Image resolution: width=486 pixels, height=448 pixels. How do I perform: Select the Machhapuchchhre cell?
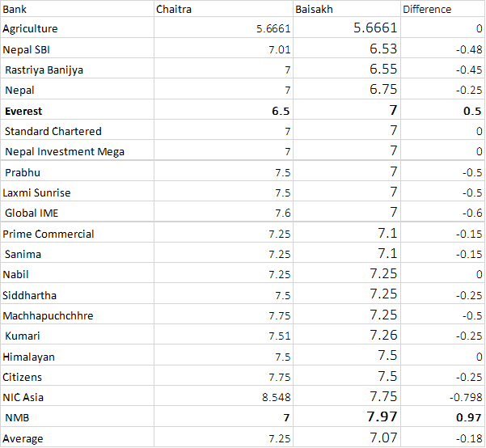pyautogui.click(x=77, y=315)
